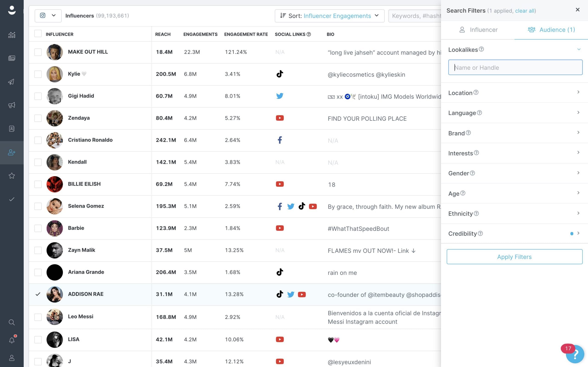This screenshot has height=367, width=588.
Task: Open notifications via the bell icon
Action: (11, 340)
